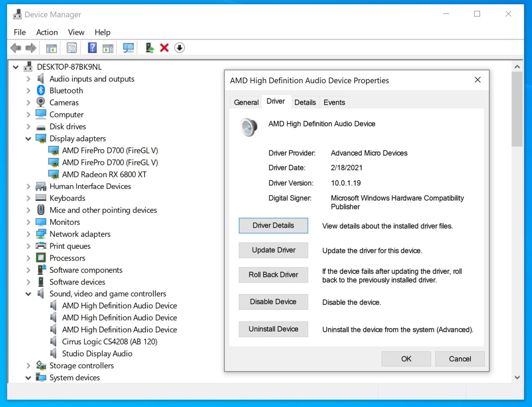Open the View menu
Image resolution: width=532 pixels, height=407 pixels.
[x=76, y=32]
